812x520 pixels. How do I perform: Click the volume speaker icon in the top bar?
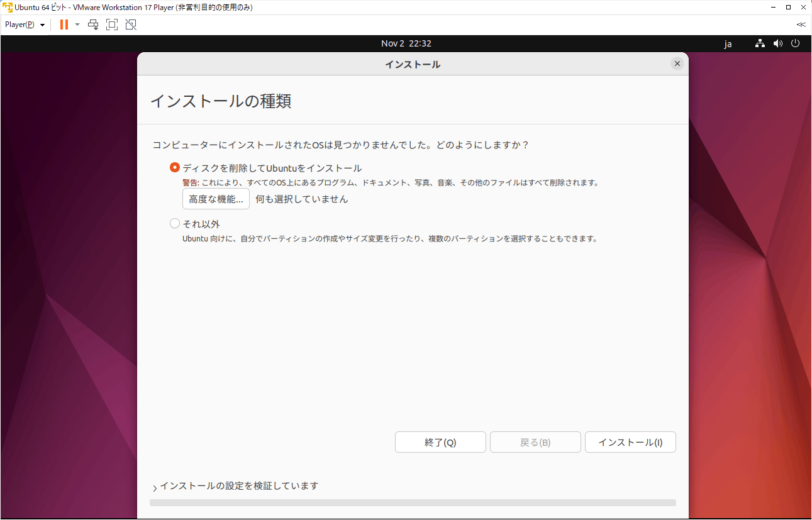point(778,43)
